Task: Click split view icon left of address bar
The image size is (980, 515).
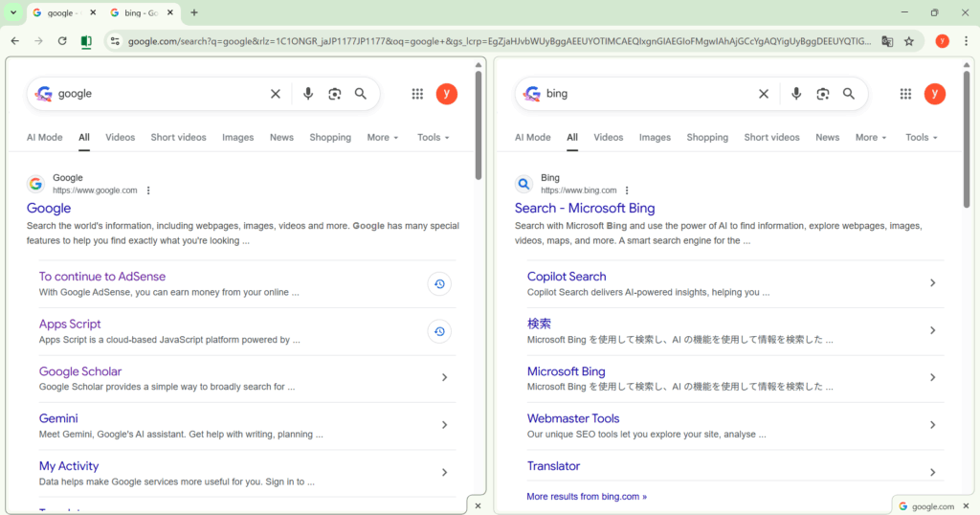Action: click(x=86, y=41)
